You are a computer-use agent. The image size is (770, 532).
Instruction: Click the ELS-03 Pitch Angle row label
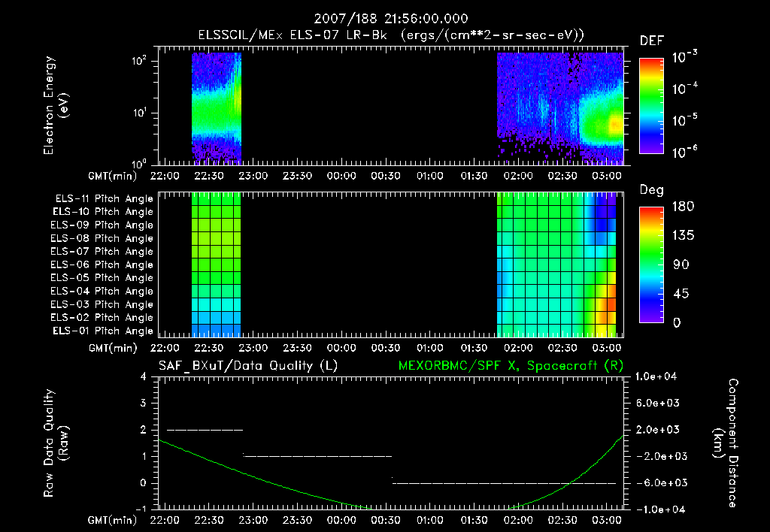tap(102, 305)
